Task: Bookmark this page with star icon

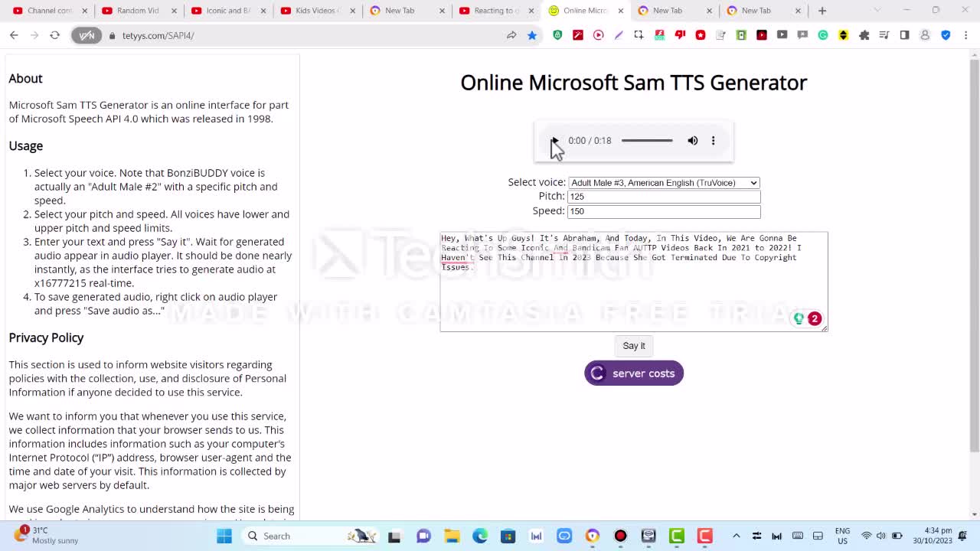Action: point(532,35)
